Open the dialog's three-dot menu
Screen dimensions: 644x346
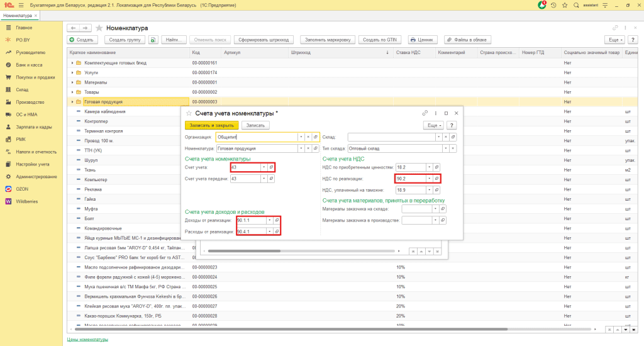436,113
